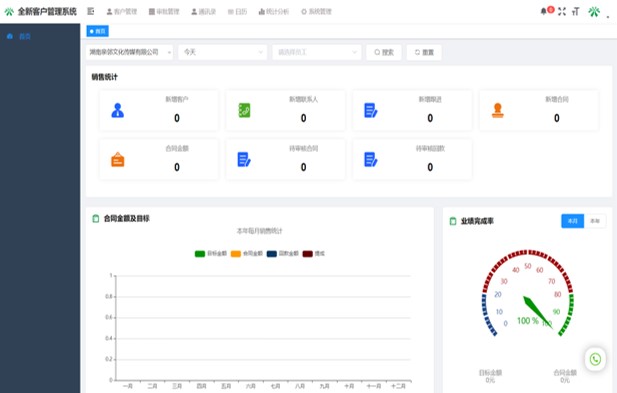Toggle fullscreen mode icon in header
The width and height of the screenshot is (617, 393).
pos(562,11)
